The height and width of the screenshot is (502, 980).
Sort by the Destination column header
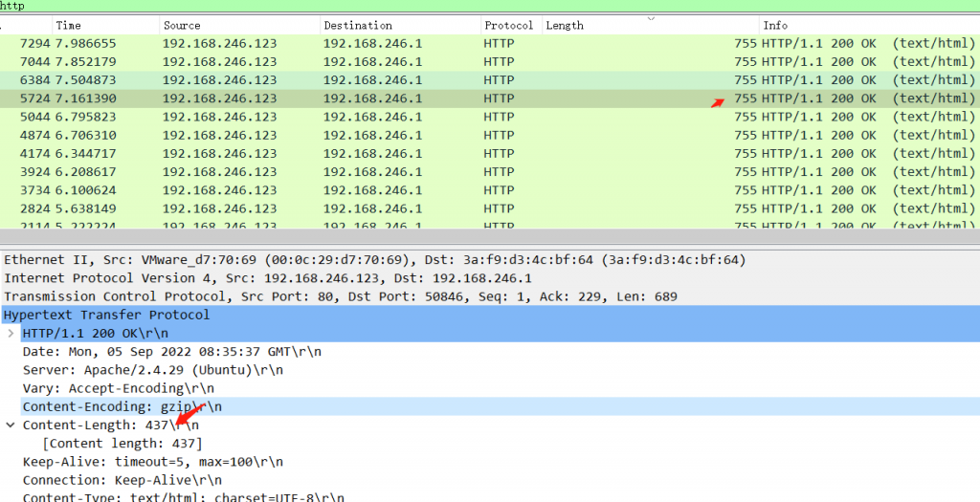[x=401, y=26]
